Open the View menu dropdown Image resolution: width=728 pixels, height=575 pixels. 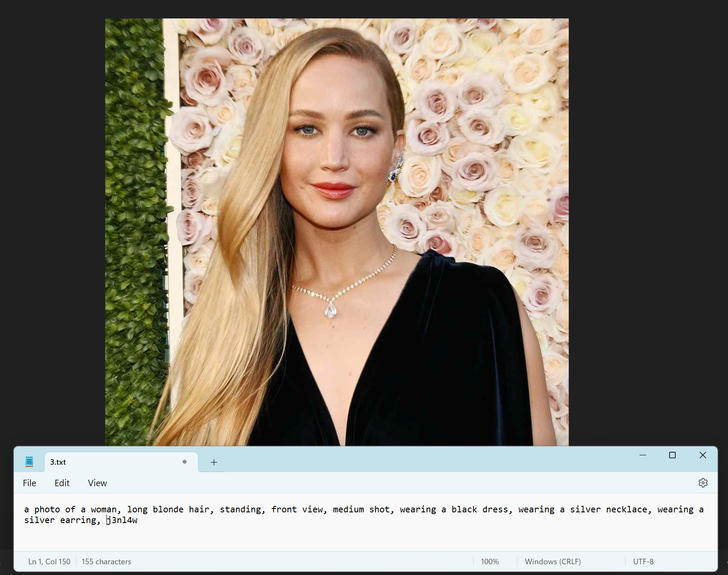click(x=97, y=483)
